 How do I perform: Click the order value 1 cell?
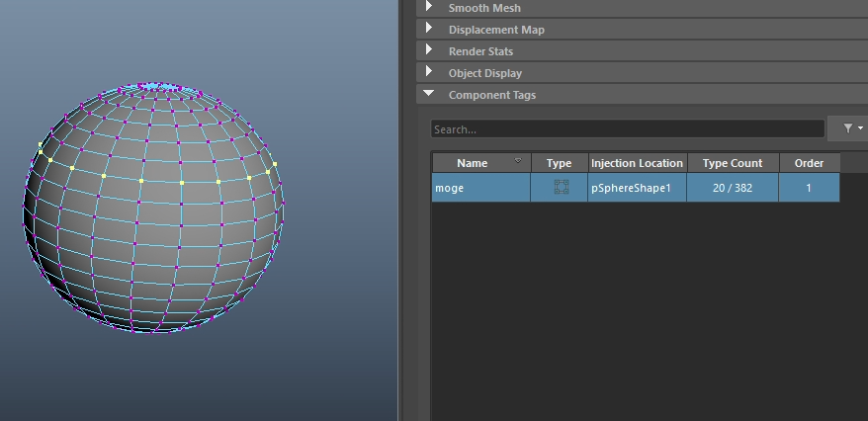(809, 188)
